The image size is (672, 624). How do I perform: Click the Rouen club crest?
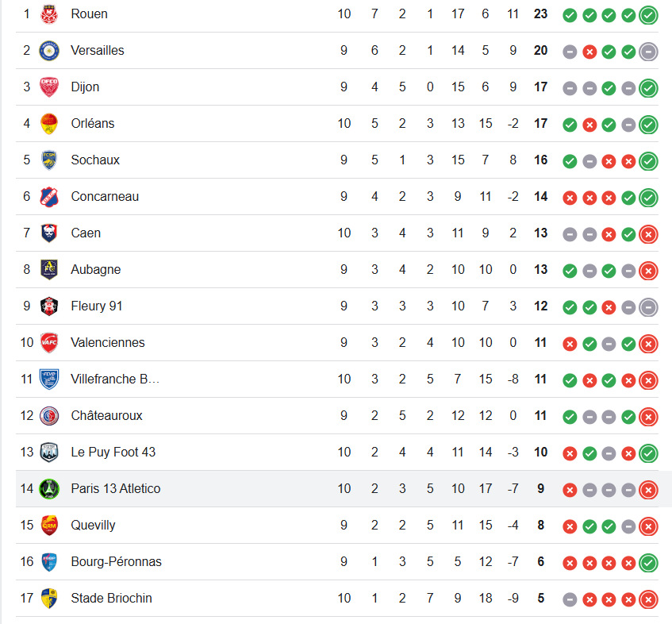(49, 14)
